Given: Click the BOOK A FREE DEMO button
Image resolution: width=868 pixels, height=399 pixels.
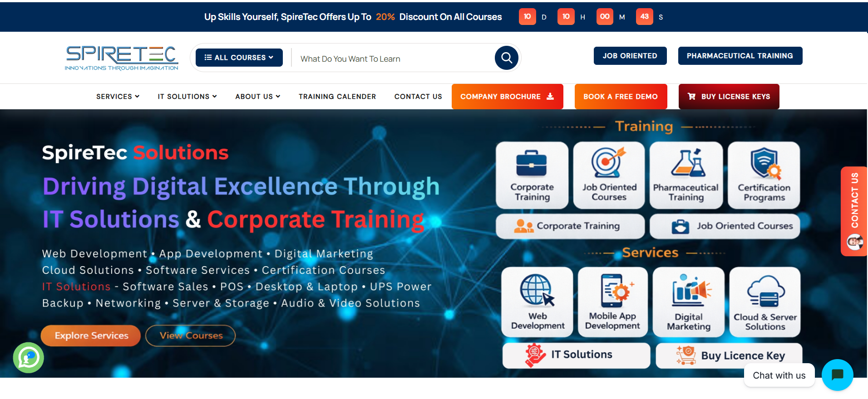Looking at the screenshot, I should (x=621, y=97).
